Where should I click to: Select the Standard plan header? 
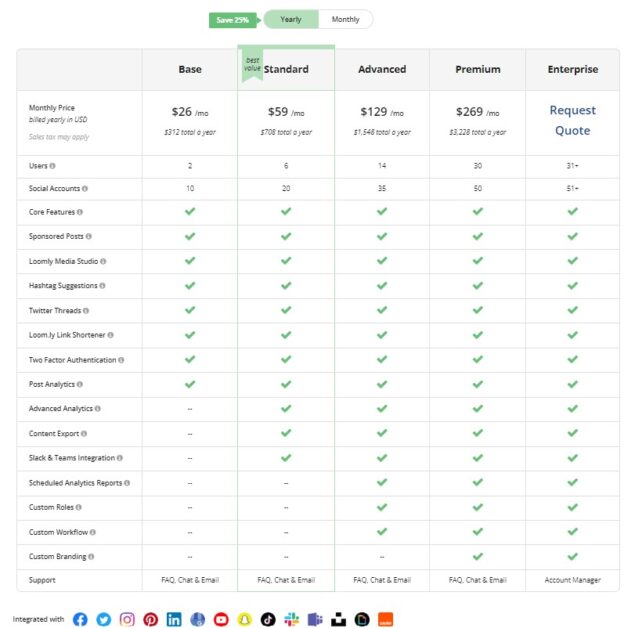click(x=286, y=69)
